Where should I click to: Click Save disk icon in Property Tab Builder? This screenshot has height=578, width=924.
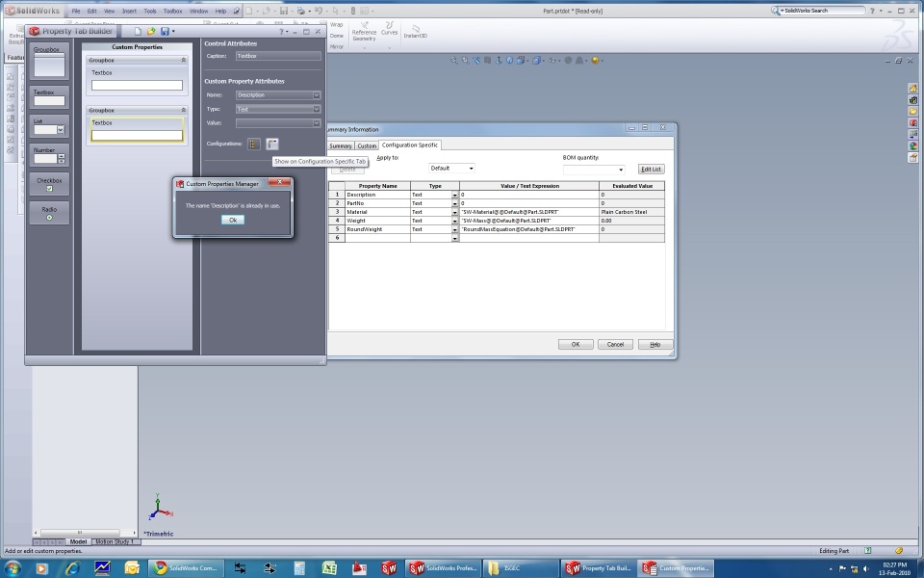pos(165,31)
